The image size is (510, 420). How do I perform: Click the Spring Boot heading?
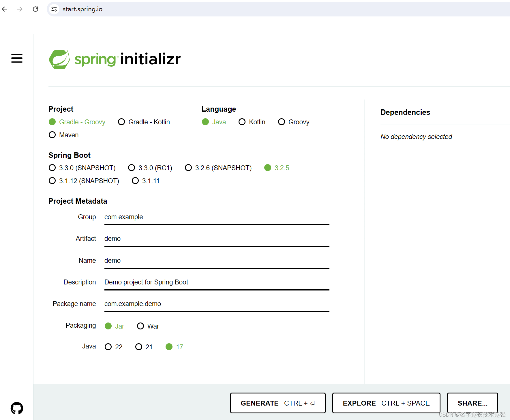pos(70,155)
